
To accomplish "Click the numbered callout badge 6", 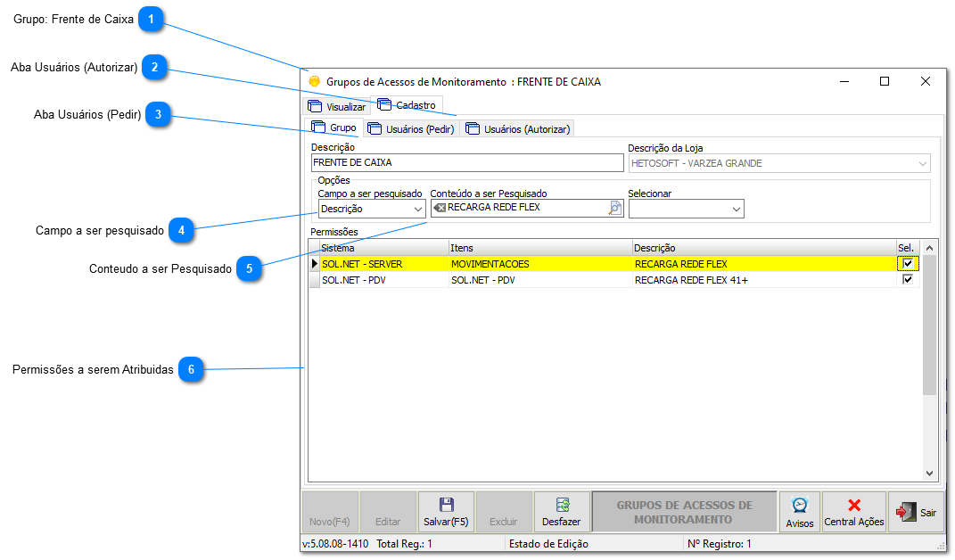I will (x=192, y=369).
